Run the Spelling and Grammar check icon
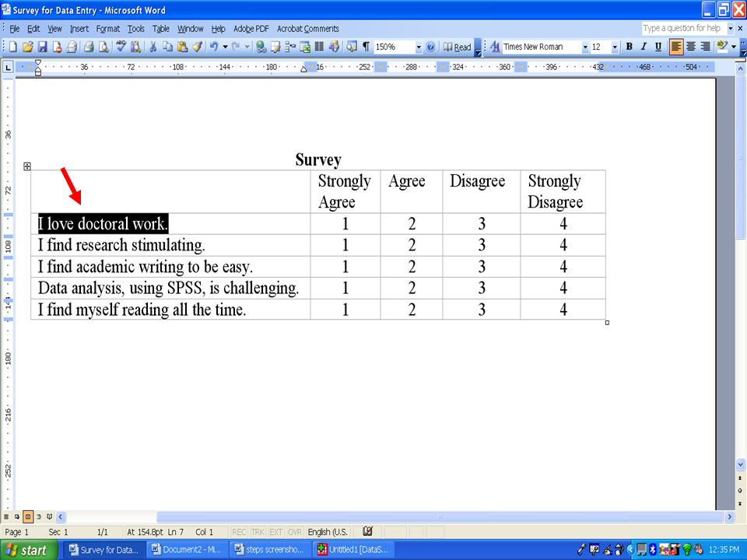The image size is (747, 560). point(121,47)
